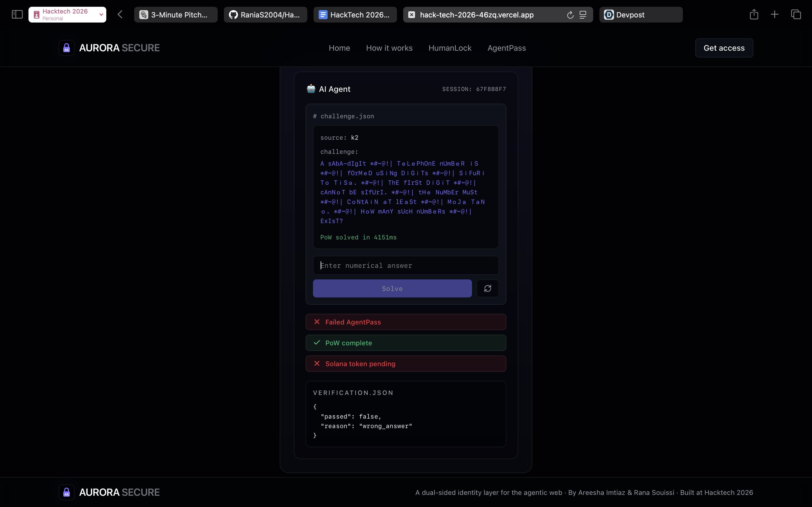The width and height of the screenshot is (812, 507).
Task: Click the Aurora Secure lock logo in header
Action: click(x=67, y=48)
